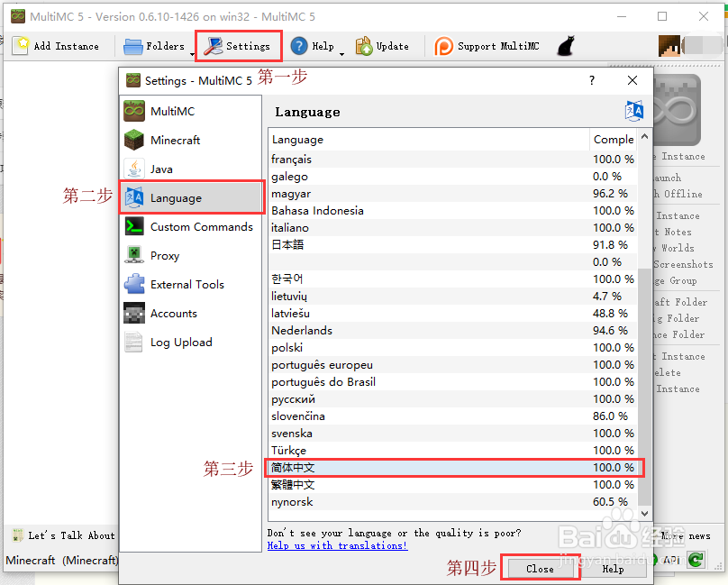Select 简体中文 language row

(452, 468)
